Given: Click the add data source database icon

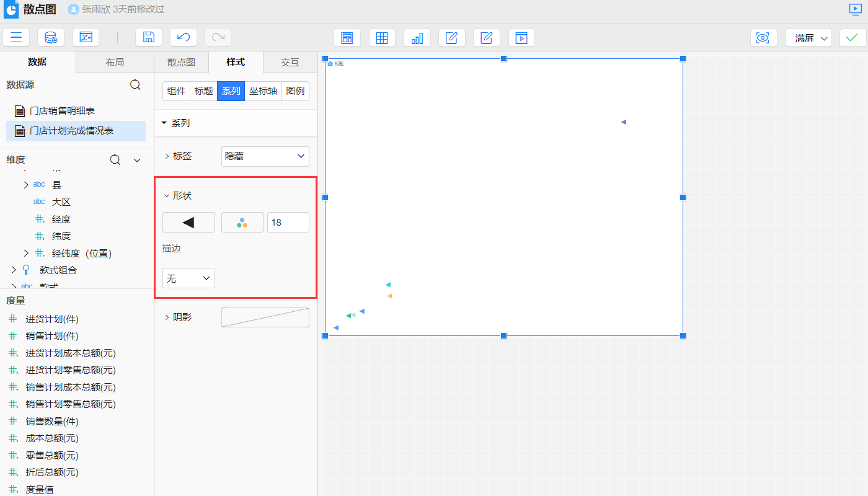Looking at the screenshot, I should coord(51,37).
